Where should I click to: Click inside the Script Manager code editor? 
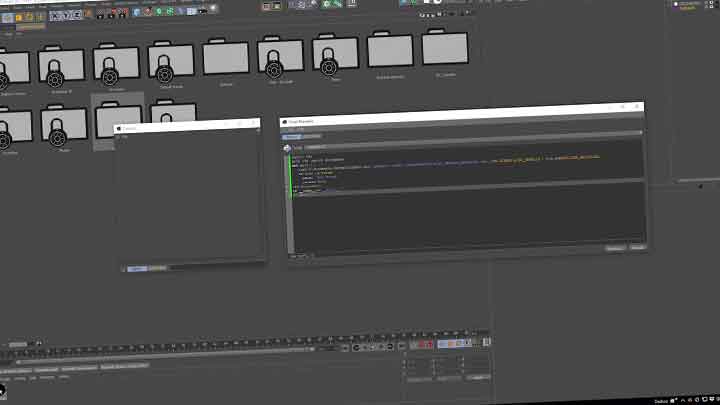(x=460, y=215)
